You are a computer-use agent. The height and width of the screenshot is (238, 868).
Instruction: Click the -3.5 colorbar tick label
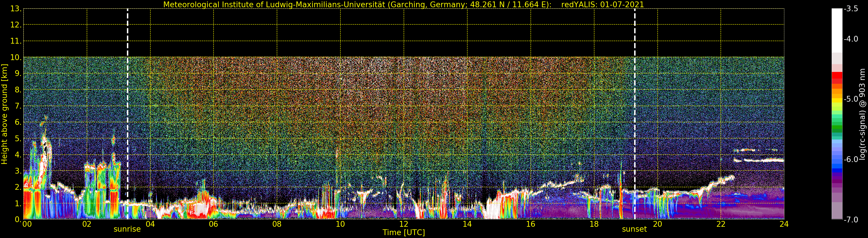coord(851,9)
